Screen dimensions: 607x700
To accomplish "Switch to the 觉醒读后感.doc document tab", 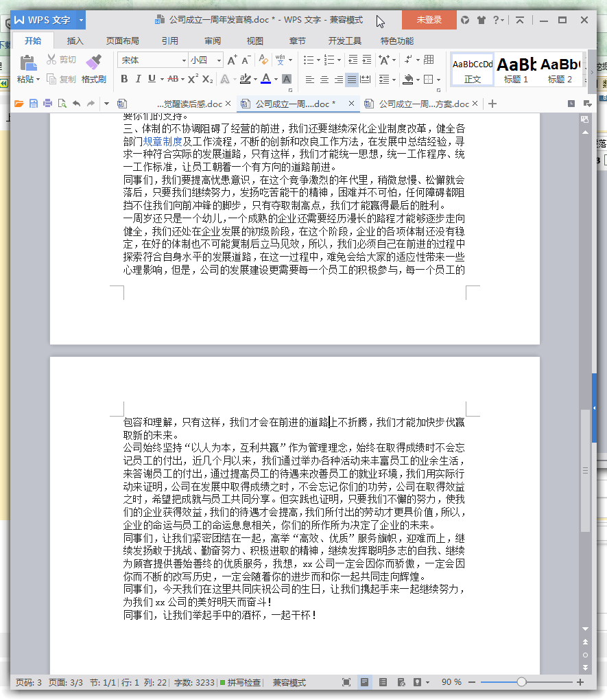I will coord(189,104).
